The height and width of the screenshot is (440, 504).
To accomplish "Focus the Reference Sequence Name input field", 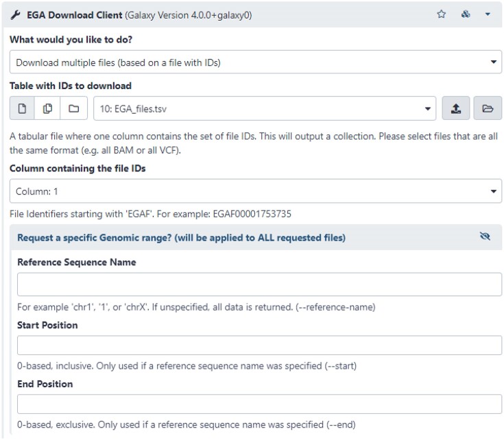I will 259,284.
